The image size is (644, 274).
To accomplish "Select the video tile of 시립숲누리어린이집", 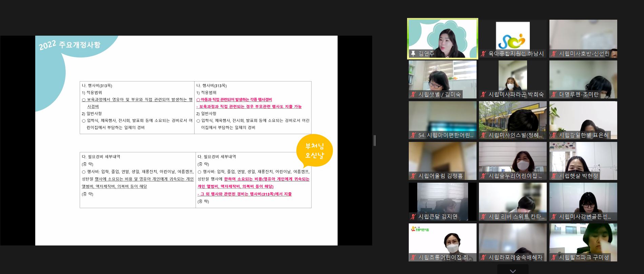I will tap(513, 161).
